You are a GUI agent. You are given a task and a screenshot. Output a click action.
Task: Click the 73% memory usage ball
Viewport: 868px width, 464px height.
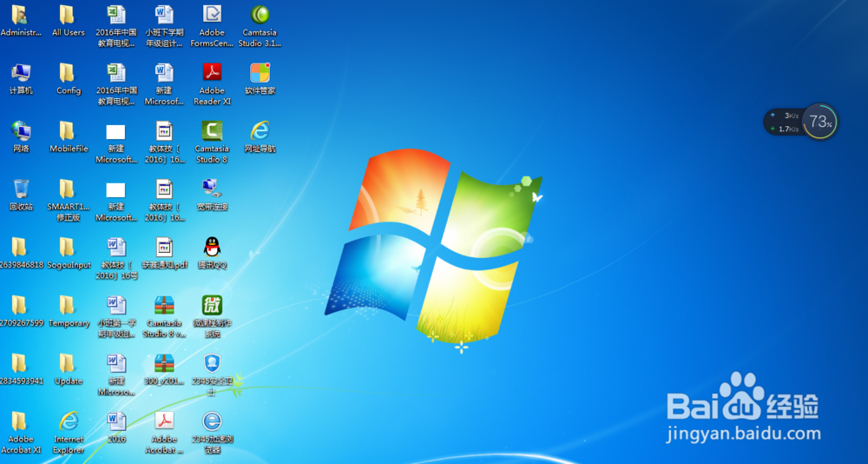[x=820, y=122]
